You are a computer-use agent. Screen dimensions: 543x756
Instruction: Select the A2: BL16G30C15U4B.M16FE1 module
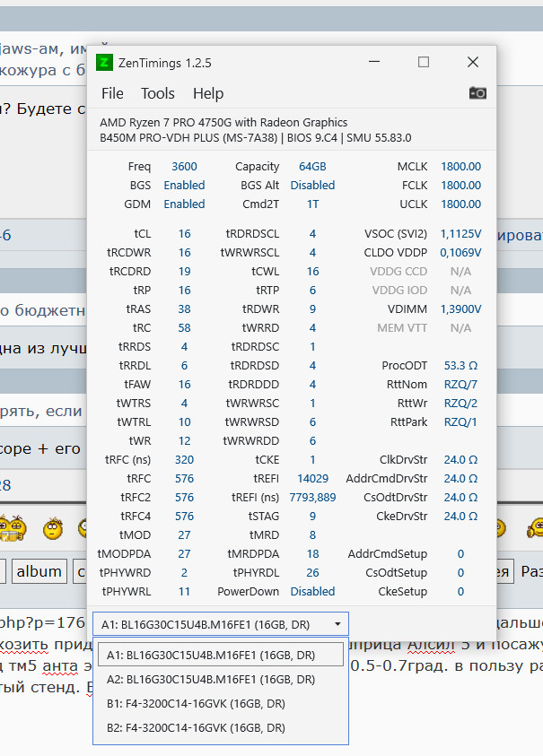(x=221, y=680)
